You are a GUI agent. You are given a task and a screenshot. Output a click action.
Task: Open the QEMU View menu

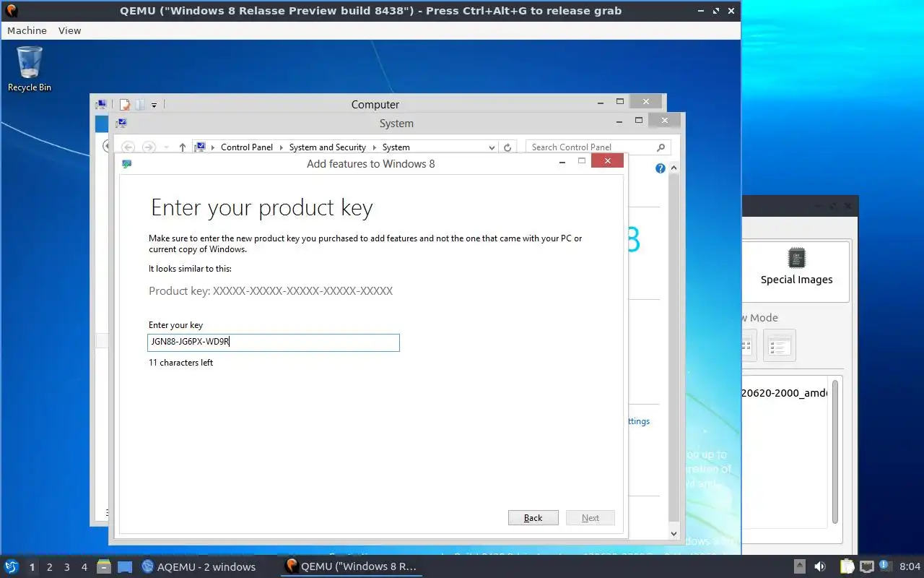coord(70,30)
